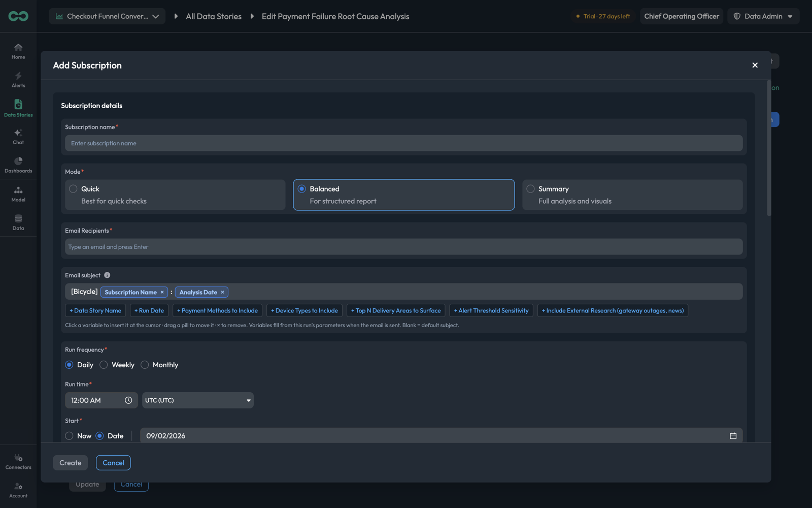The height and width of the screenshot is (508, 812).
Task: Click chart icon in Checkout Funnel selector
Action: [x=59, y=16]
